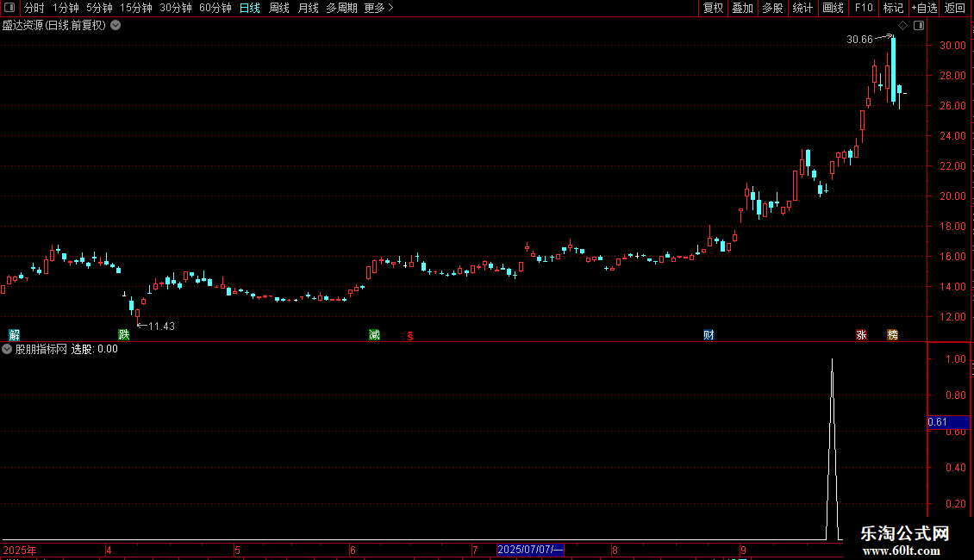Select the 30分钟 period tab
The width and height of the screenshot is (974, 560).
175,8
